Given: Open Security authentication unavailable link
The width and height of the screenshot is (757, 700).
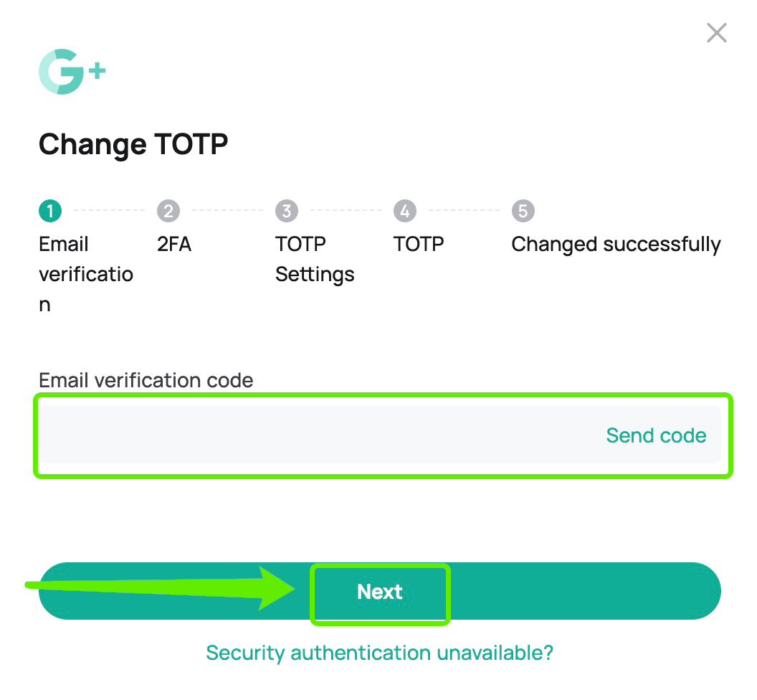Looking at the screenshot, I should coord(379,653).
